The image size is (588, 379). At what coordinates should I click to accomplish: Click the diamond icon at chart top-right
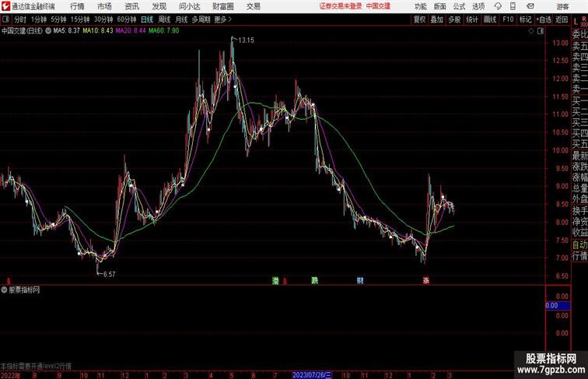pyautogui.click(x=531, y=31)
